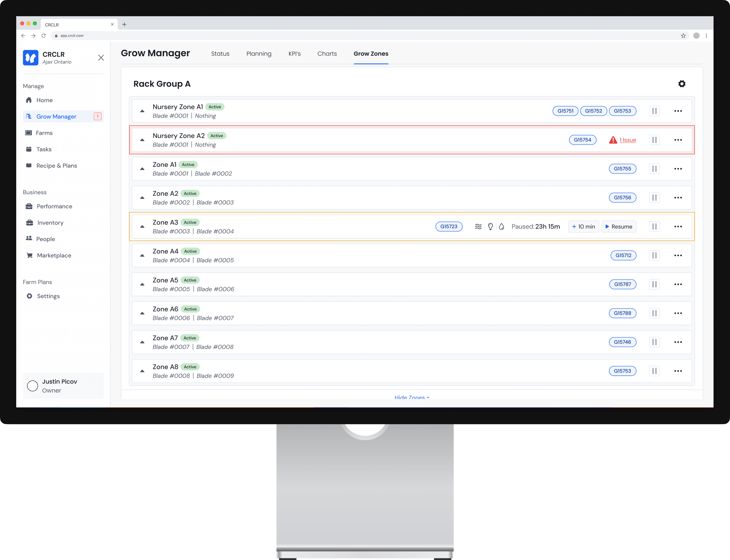Click the airflow waves icon in Zone A3
Screen dimensions: 730x560
click(478, 227)
